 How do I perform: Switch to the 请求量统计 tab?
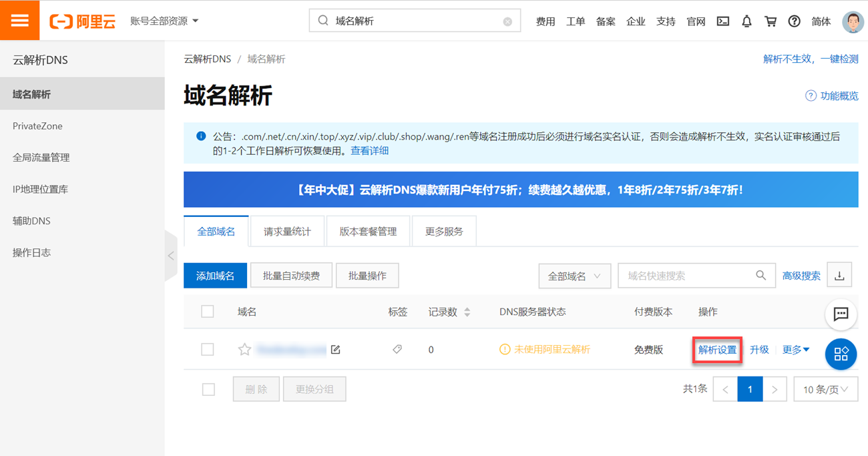287,232
